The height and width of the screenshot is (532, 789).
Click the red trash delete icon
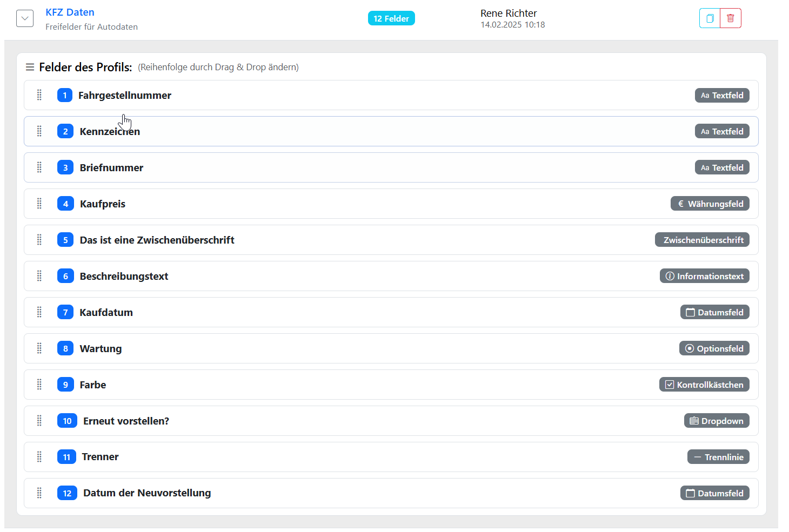(x=730, y=18)
